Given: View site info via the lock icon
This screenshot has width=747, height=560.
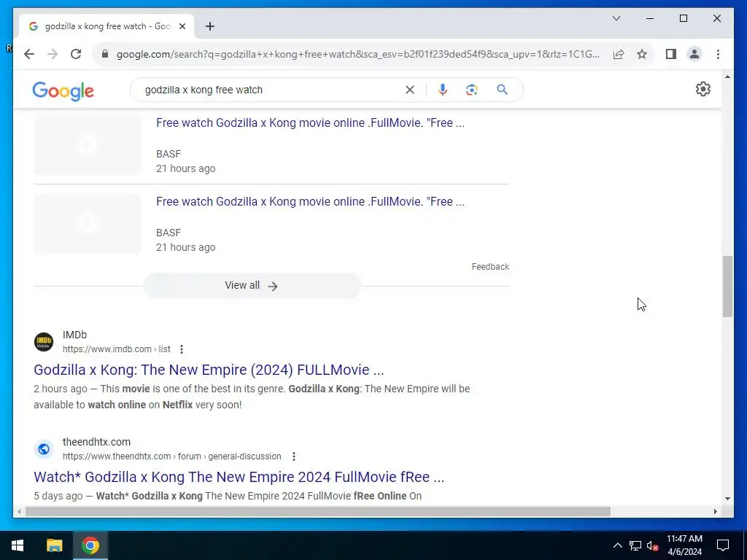Looking at the screenshot, I should click(x=105, y=54).
